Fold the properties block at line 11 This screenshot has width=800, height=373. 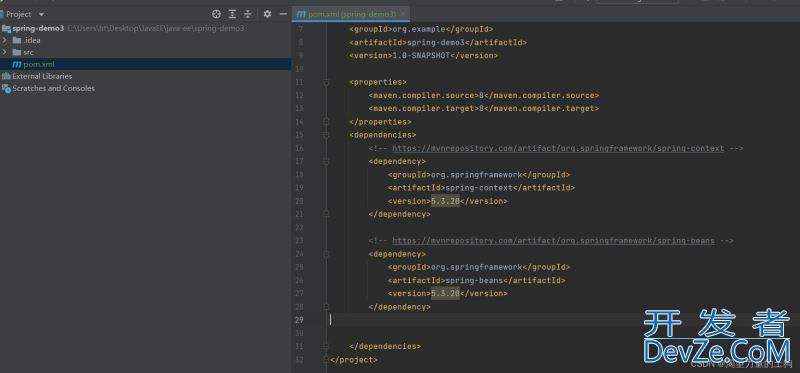[x=327, y=82]
